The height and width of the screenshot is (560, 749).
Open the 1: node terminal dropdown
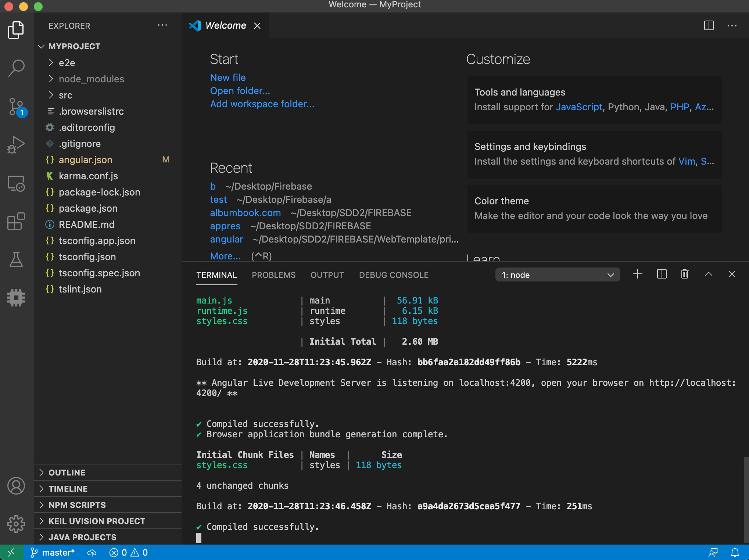tap(557, 275)
